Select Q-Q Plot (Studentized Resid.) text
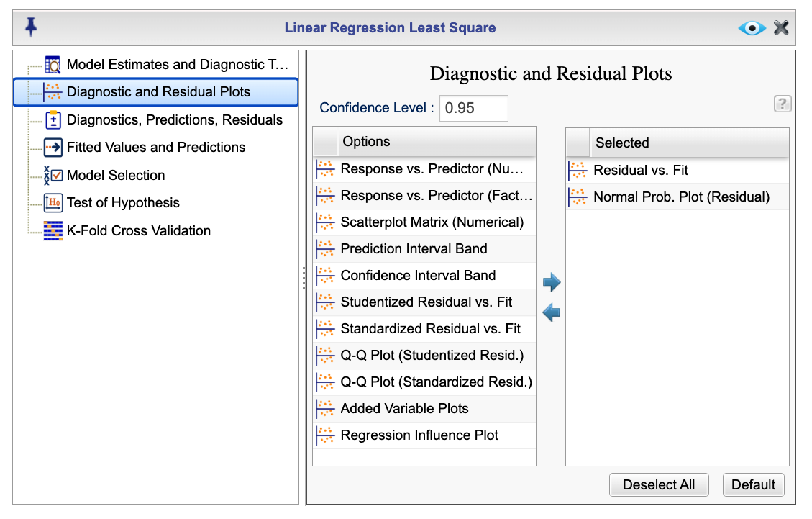The height and width of the screenshot is (519, 812). pos(432,355)
